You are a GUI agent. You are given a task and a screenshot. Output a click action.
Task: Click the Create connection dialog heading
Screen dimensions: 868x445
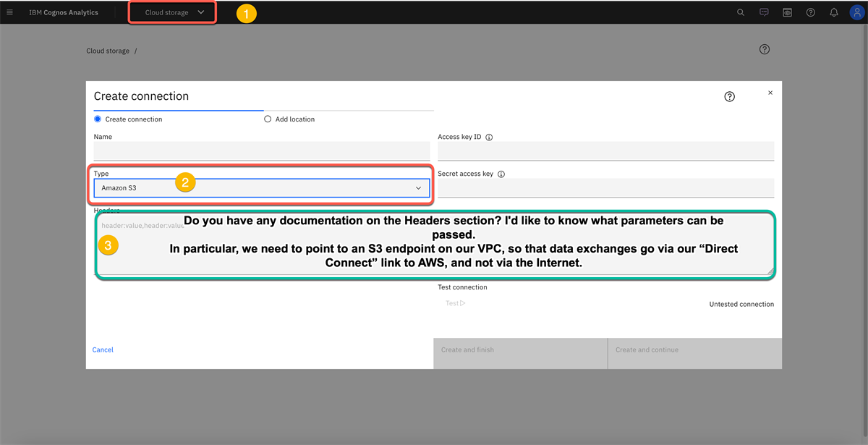click(x=141, y=96)
